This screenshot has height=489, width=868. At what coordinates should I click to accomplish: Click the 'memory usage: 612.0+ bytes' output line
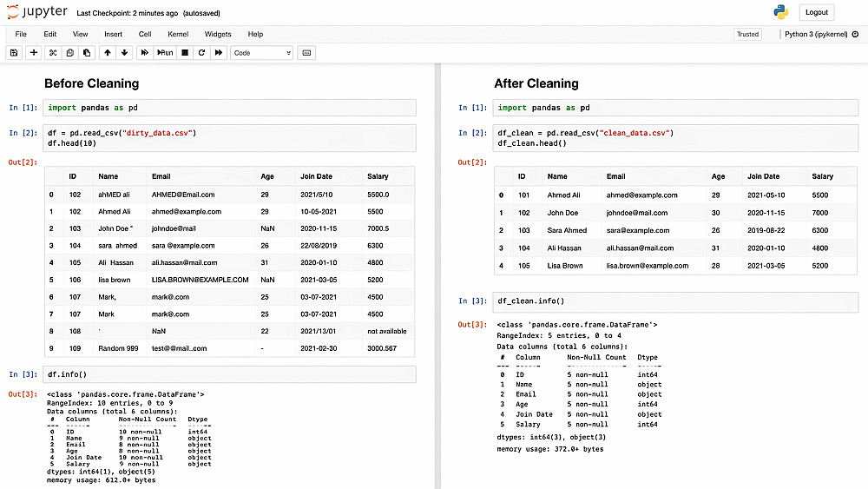point(102,480)
